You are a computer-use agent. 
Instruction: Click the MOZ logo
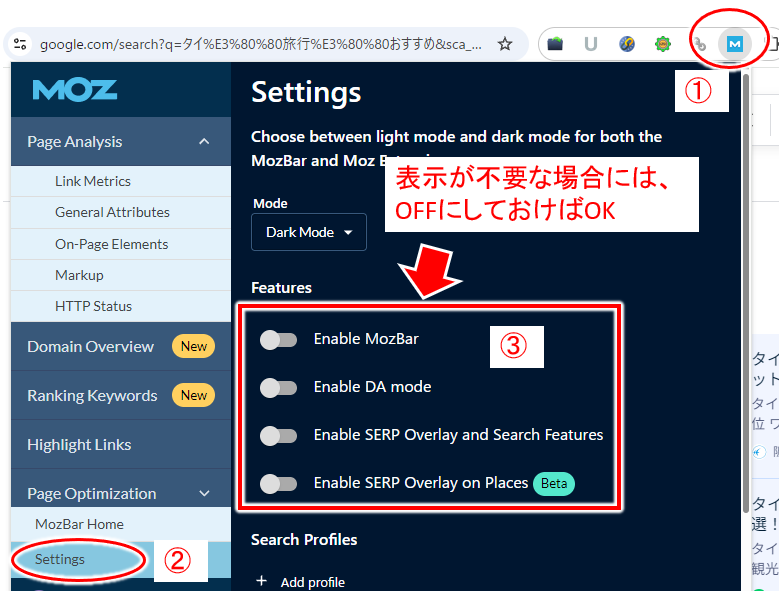pos(75,90)
